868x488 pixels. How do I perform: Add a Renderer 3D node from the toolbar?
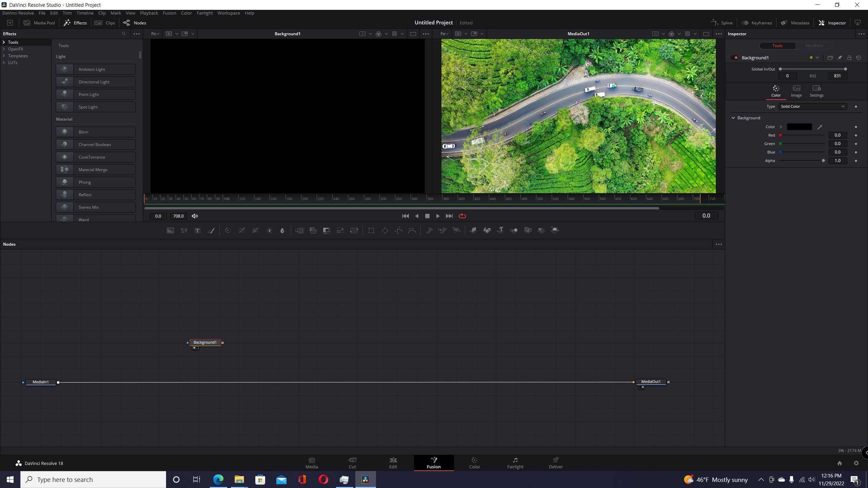point(555,230)
